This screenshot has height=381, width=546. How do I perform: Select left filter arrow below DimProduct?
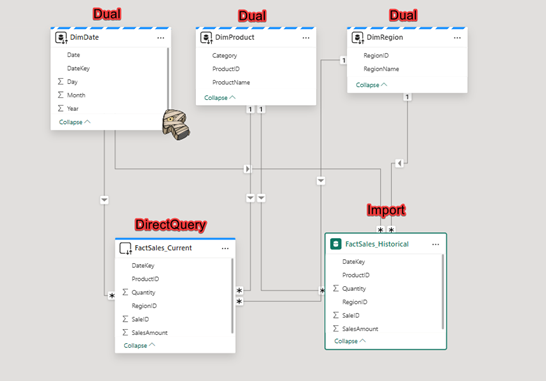[x=250, y=198]
